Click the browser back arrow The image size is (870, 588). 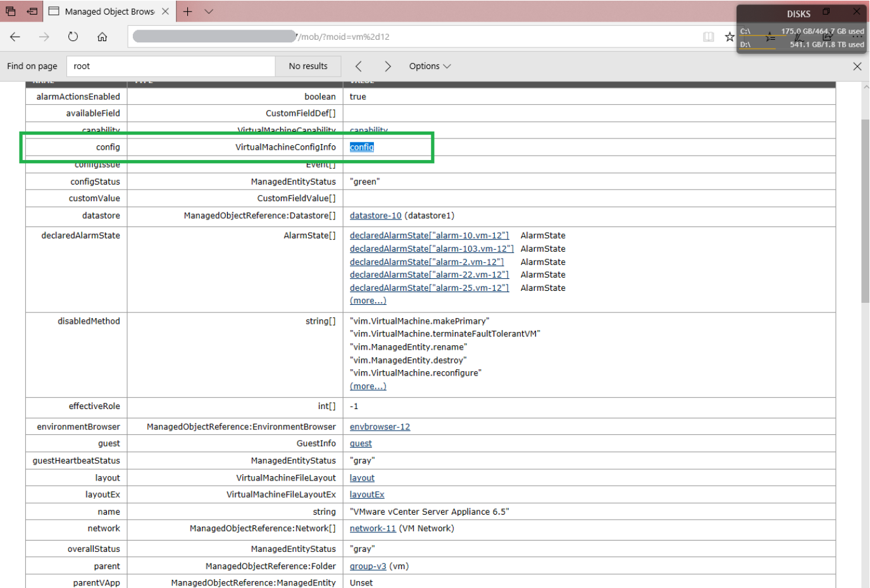[15, 37]
